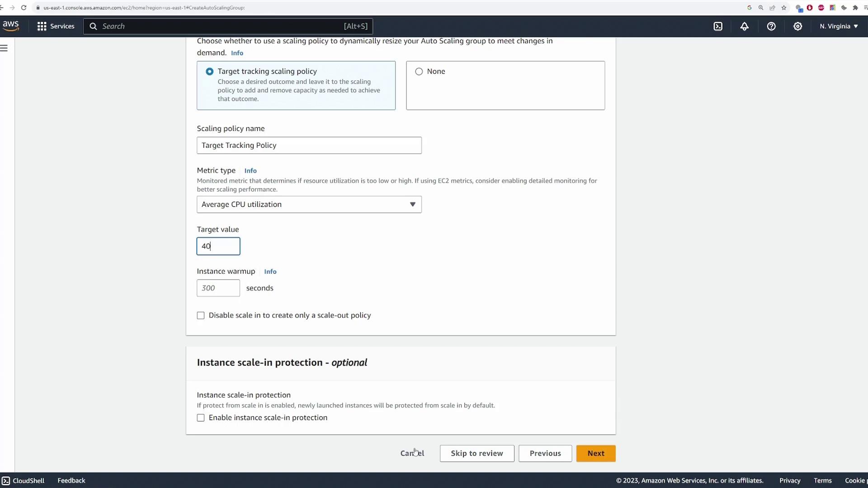The width and height of the screenshot is (868, 488).
Task: Check Disable scale in checkbox
Action: [201, 315]
